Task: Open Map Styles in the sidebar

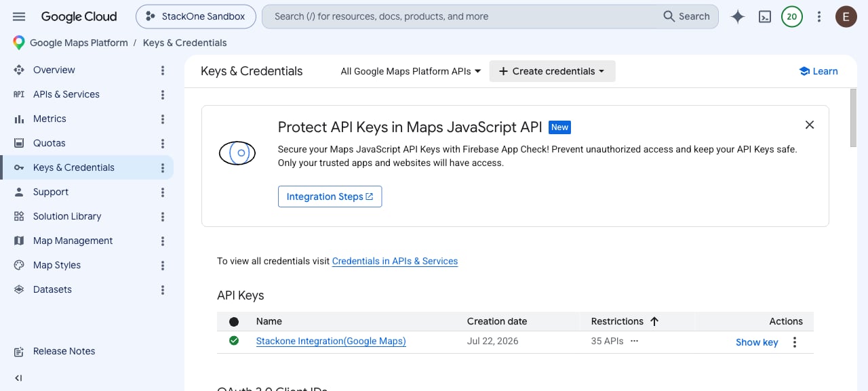Action: coord(57,265)
